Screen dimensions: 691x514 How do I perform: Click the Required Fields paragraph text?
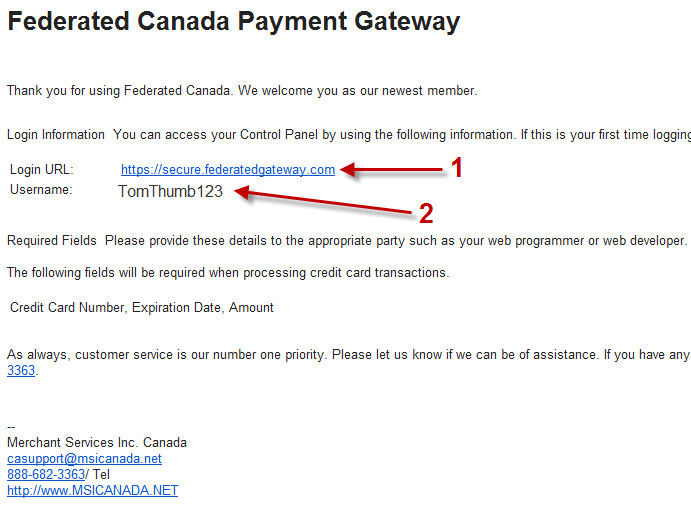coord(347,241)
